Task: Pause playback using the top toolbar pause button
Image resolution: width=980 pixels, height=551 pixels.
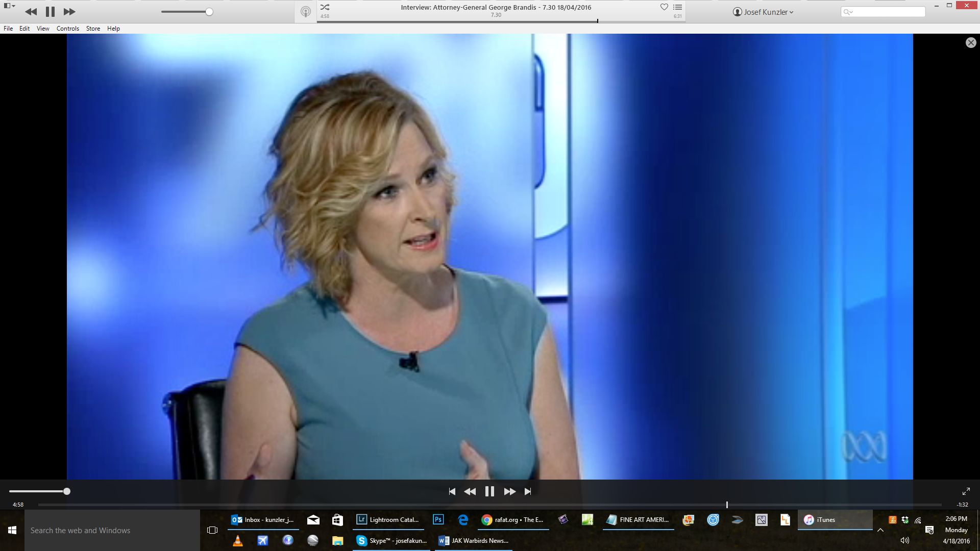Action: click(50, 12)
